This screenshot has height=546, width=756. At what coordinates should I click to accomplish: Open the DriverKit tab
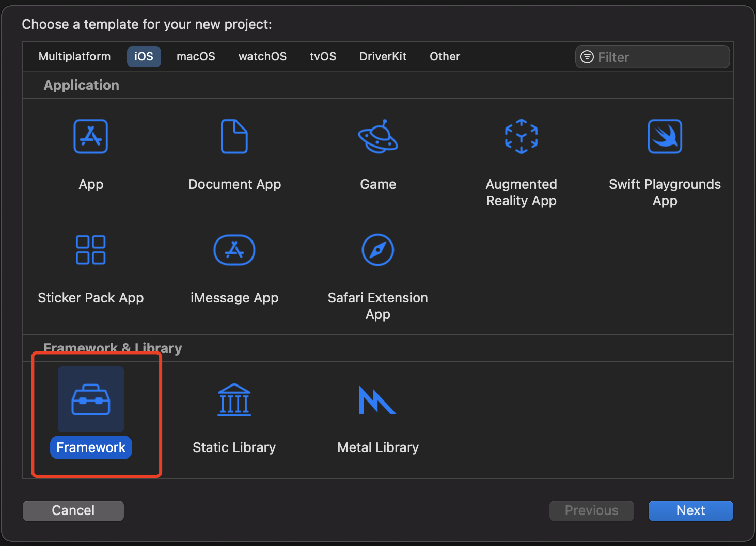pos(383,57)
